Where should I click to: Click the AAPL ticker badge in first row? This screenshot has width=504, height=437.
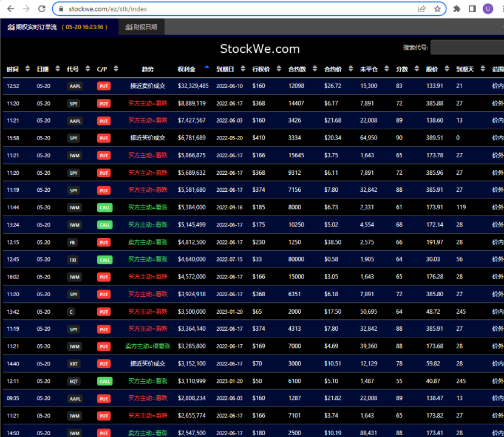click(75, 86)
